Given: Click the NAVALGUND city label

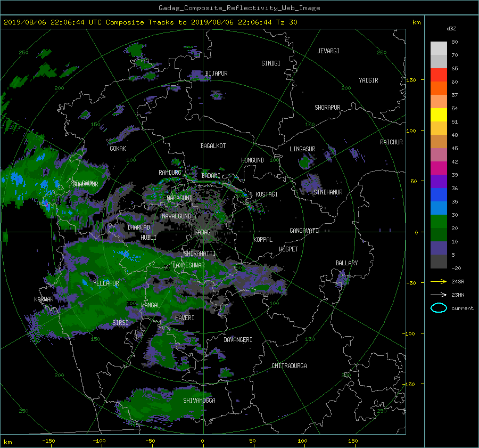Looking at the screenshot, I should [x=176, y=216].
